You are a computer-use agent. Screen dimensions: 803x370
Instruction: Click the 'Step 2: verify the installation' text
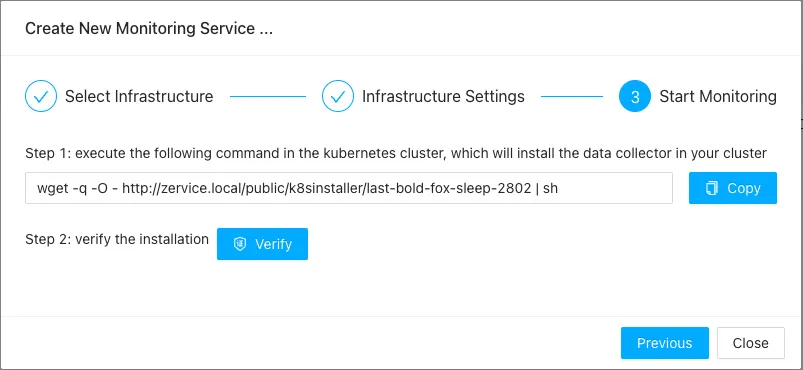117,239
